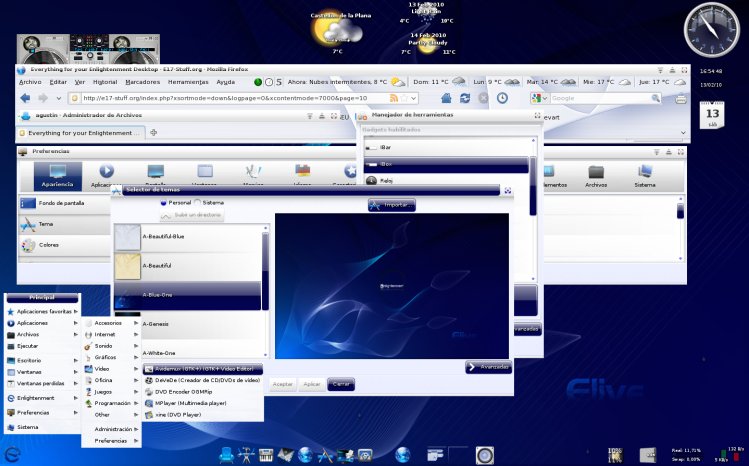Click Avanzadas button in Selector de temas
Screen dimensions: 749x466
(x=488, y=367)
